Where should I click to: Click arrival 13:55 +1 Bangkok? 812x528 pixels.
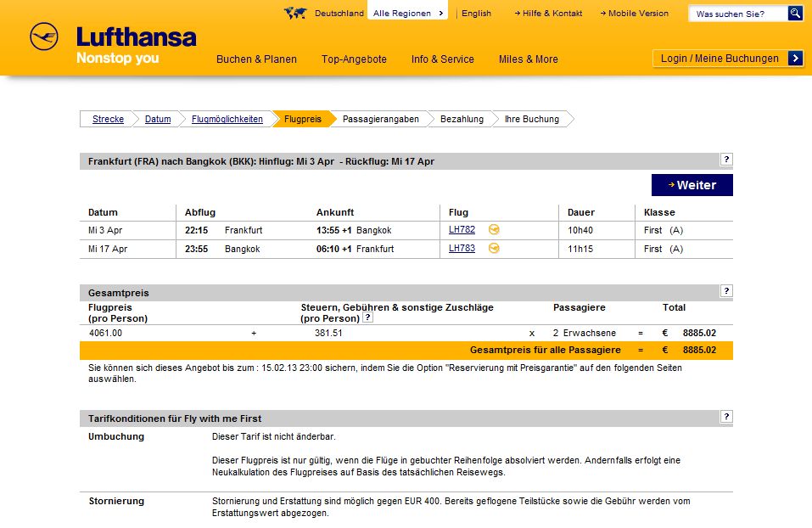tap(354, 230)
